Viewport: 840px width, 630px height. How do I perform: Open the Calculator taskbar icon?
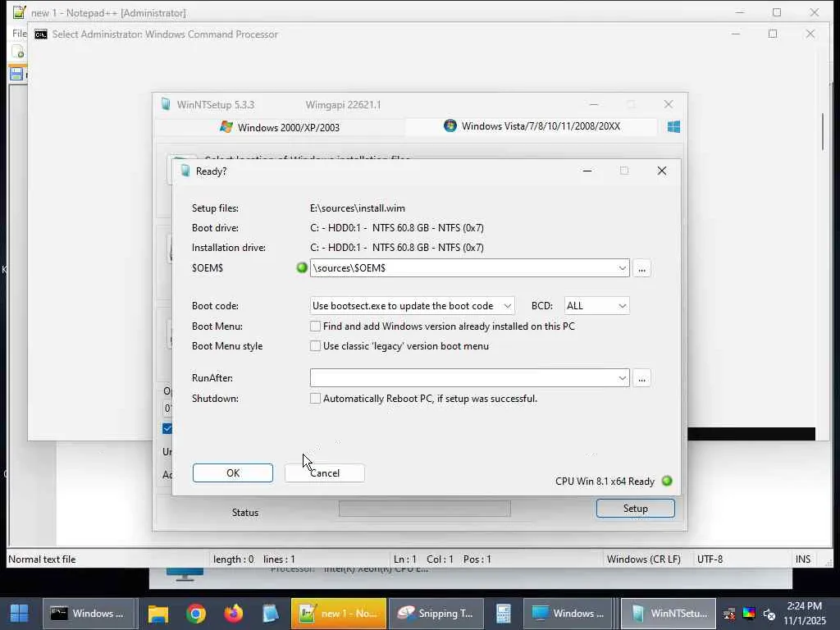tap(504, 614)
